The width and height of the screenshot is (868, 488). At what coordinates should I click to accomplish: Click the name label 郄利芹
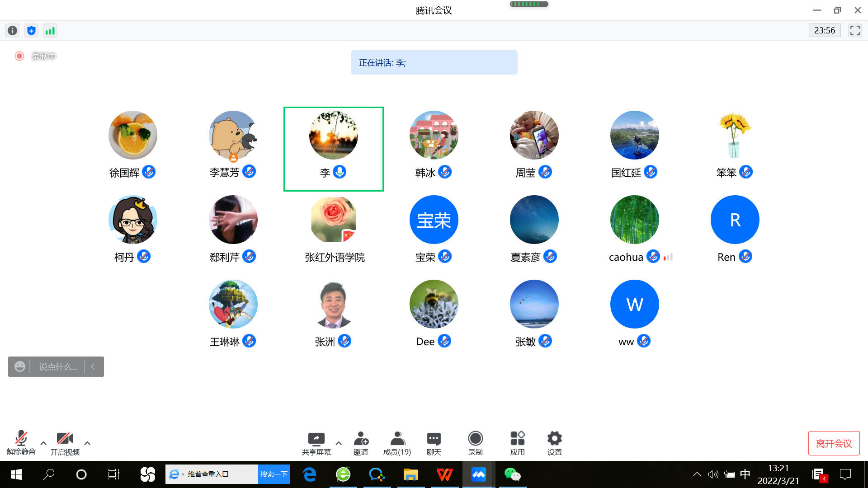click(x=224, y=257)
